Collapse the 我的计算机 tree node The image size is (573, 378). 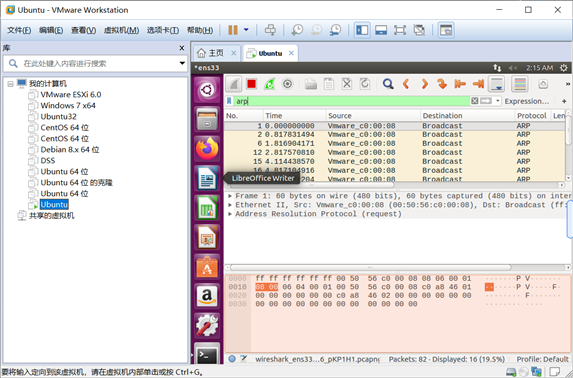click(x=10, y=84)
